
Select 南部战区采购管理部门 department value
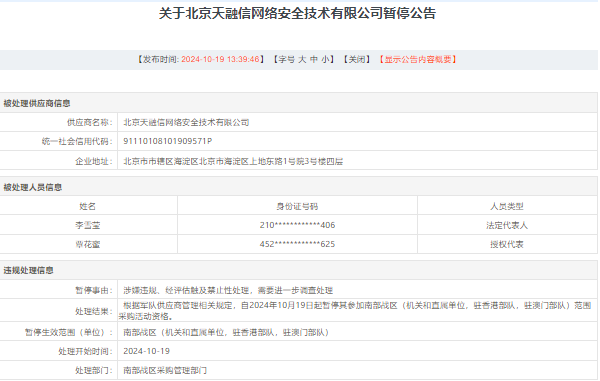(x=165, y=370)
